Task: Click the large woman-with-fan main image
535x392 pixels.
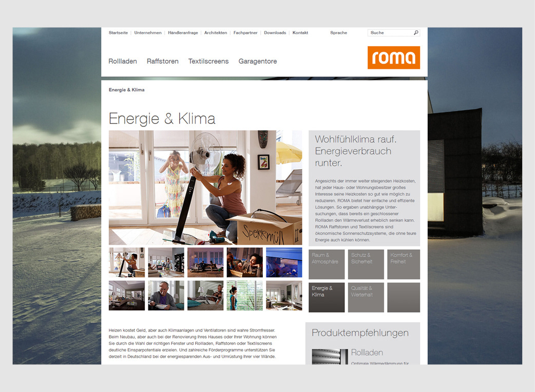Action: point(205,187)
